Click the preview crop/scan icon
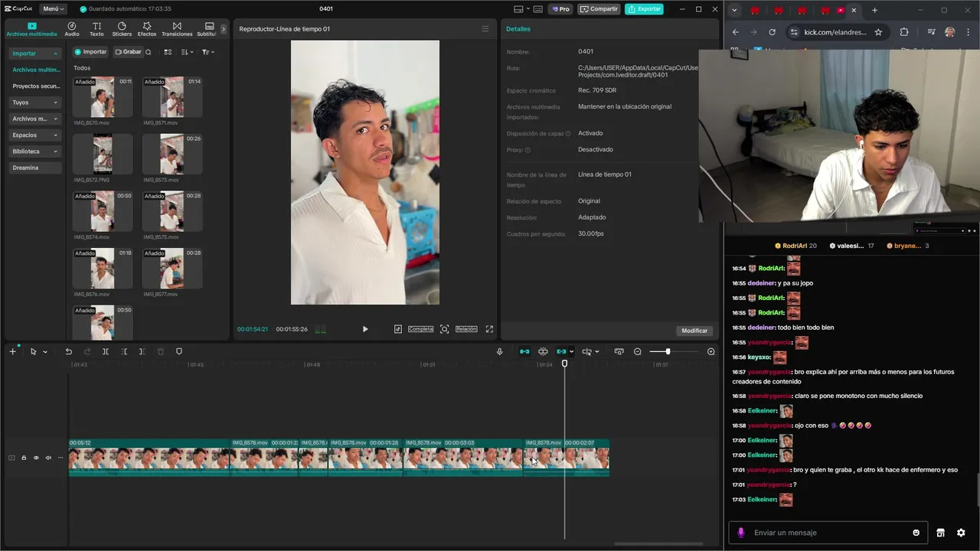 (444, 329)
